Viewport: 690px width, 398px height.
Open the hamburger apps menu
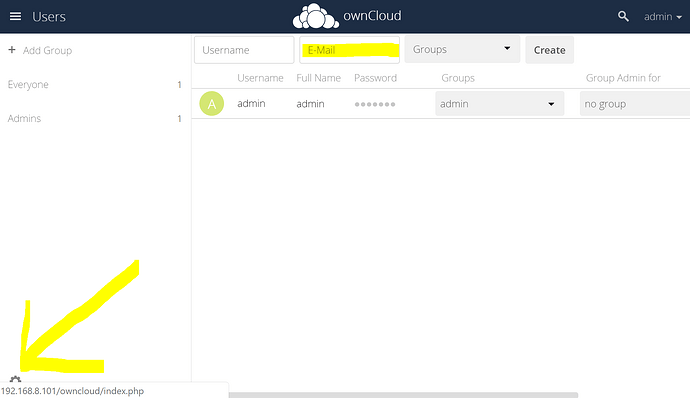(15, 16)
